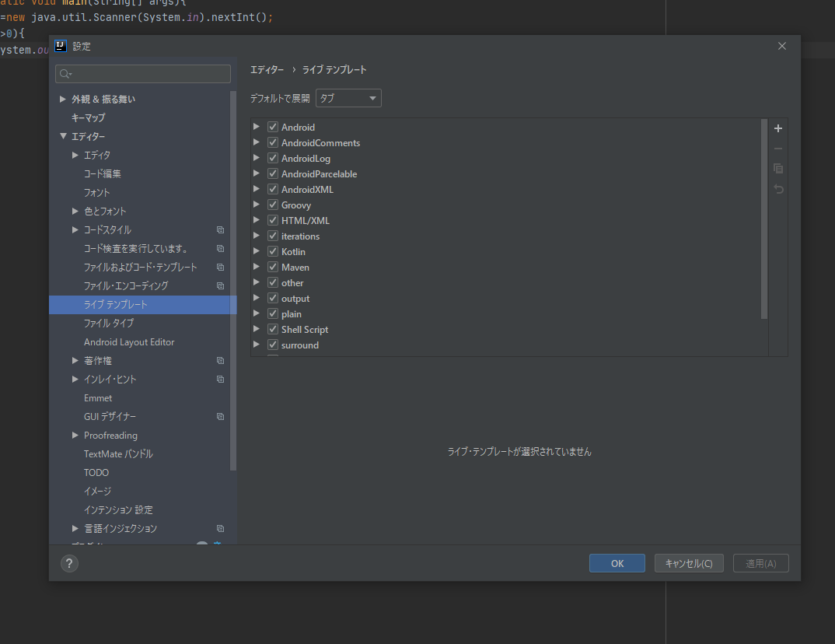
Task: Toggle the iterations checkbox
Action: 273,236
